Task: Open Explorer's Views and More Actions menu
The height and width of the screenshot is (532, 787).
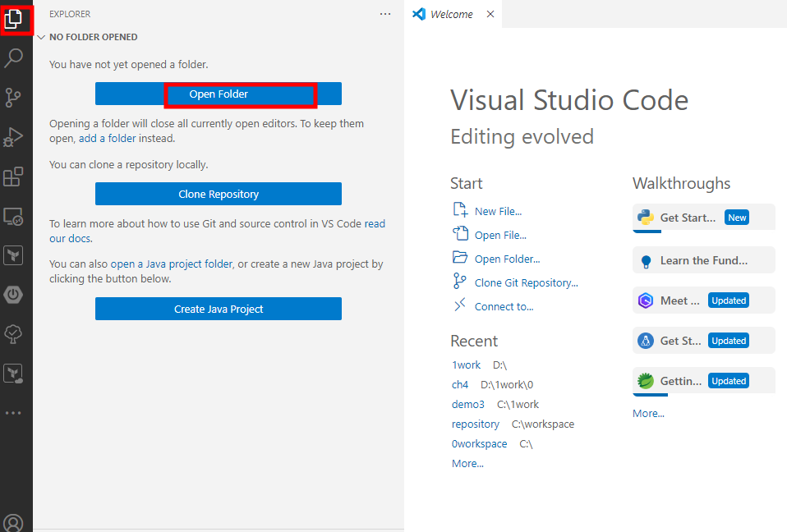Action: (385, 14)
